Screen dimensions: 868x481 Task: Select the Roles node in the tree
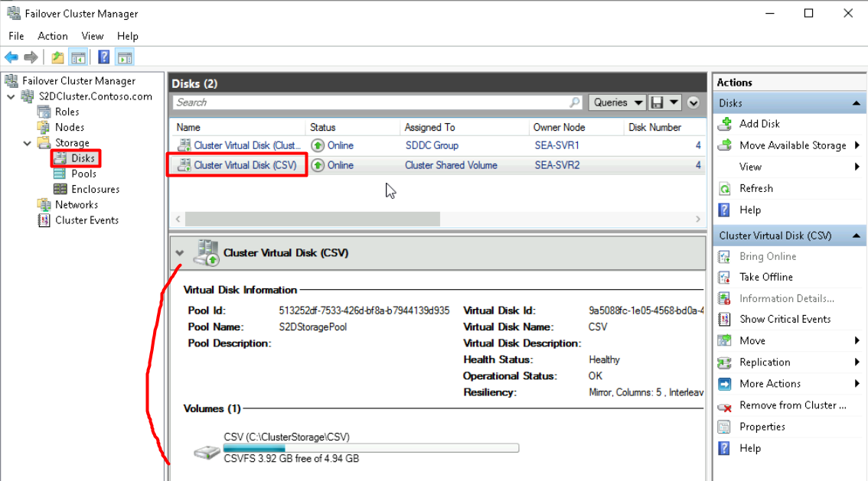(67, 112)
